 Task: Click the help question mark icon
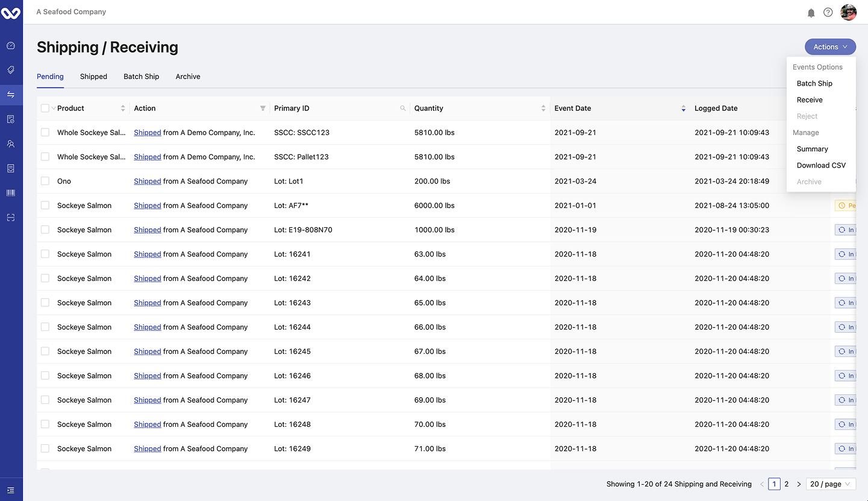point(828,13)
